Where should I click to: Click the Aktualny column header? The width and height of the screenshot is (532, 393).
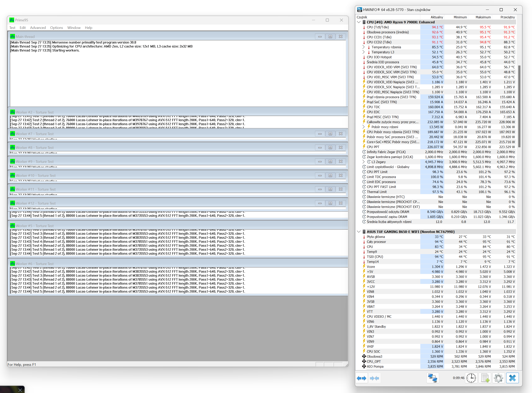coord(436,17)
